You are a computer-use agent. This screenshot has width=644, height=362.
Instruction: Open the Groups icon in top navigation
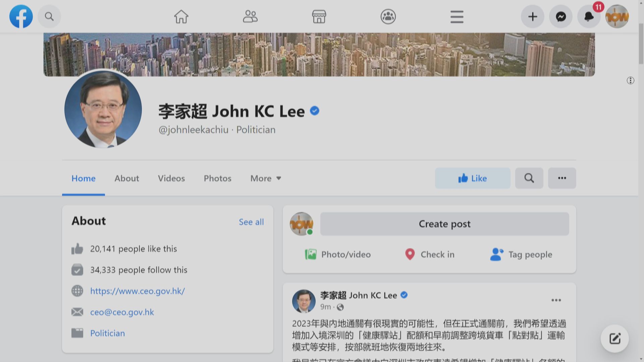coord(388,16)
